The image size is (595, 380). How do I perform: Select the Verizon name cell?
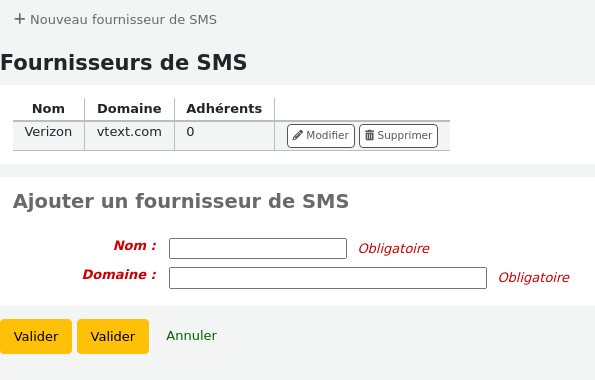coord(49,136)
